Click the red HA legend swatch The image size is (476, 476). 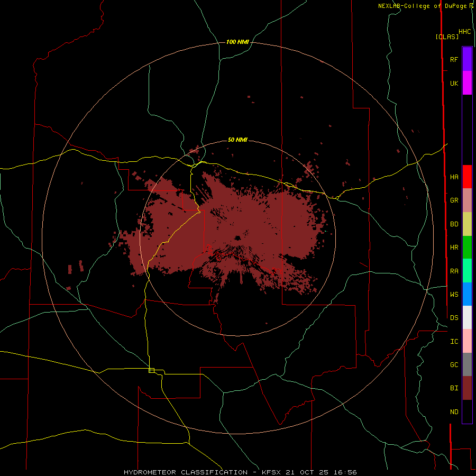[x=467, y=177]
